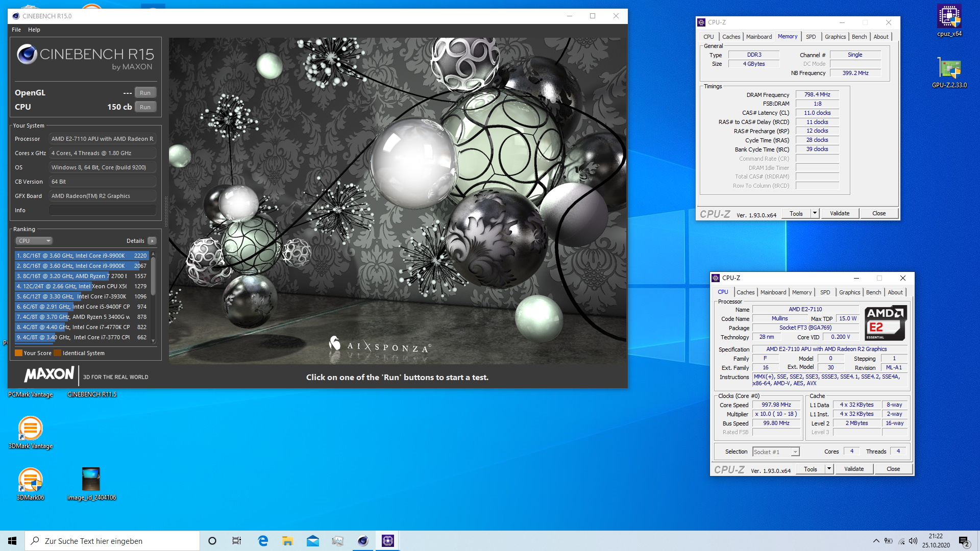The image size is (980, 551).
Task: Switch to Cinebench taskbar icon
Action: 363,541
